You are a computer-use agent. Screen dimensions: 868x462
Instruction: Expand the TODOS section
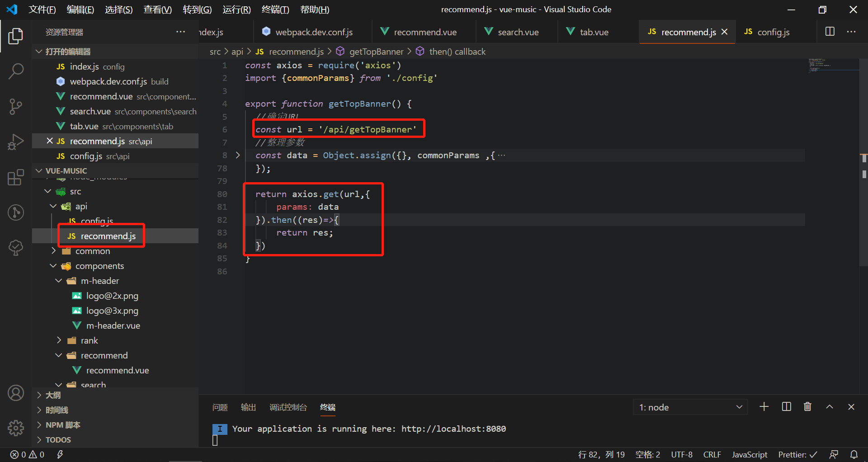click(116, 440)
